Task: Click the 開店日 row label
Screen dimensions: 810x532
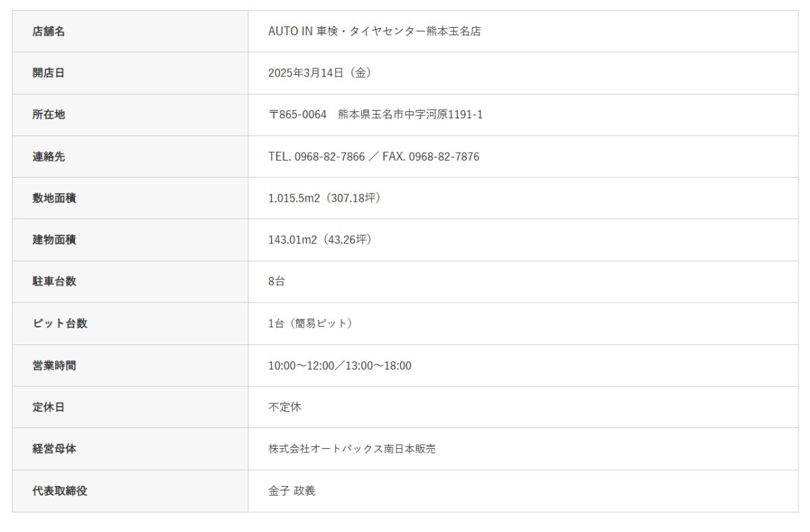Action: tap(49, 73)
